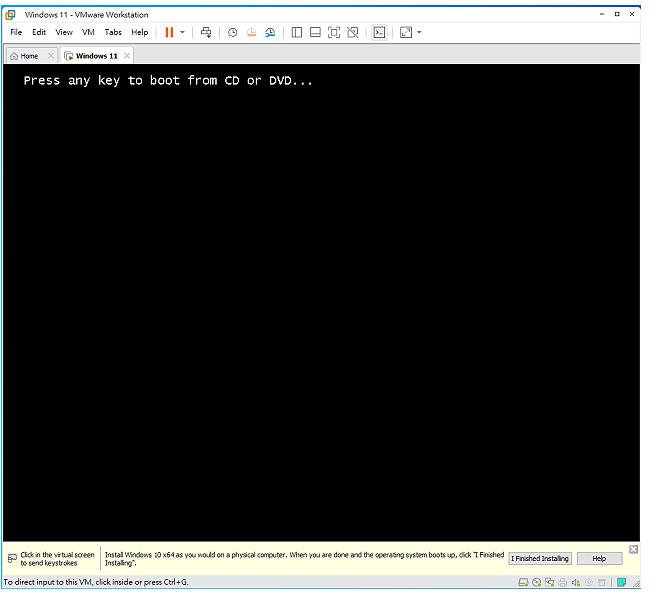Click 'To direct input to this VM' status text
This screenshot has width=656, height=606.
coord(96,582)
